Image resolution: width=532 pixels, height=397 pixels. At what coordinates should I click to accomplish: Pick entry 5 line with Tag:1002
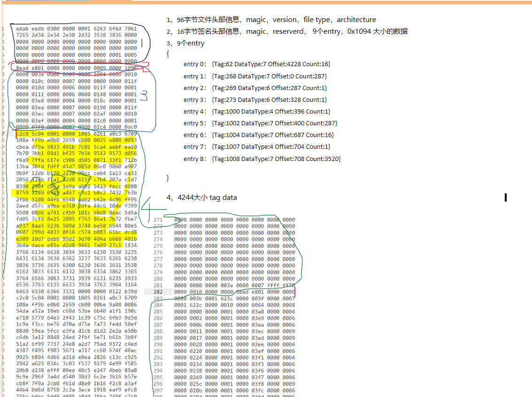(x=260, y=123)
